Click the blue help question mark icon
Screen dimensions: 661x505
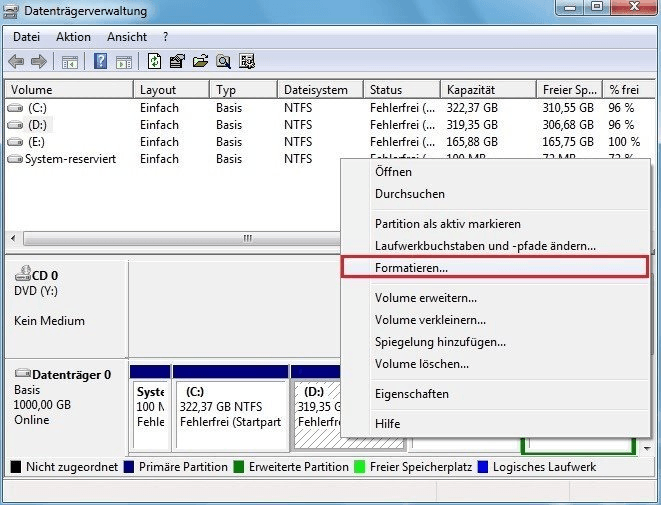(x=100, y=62)
